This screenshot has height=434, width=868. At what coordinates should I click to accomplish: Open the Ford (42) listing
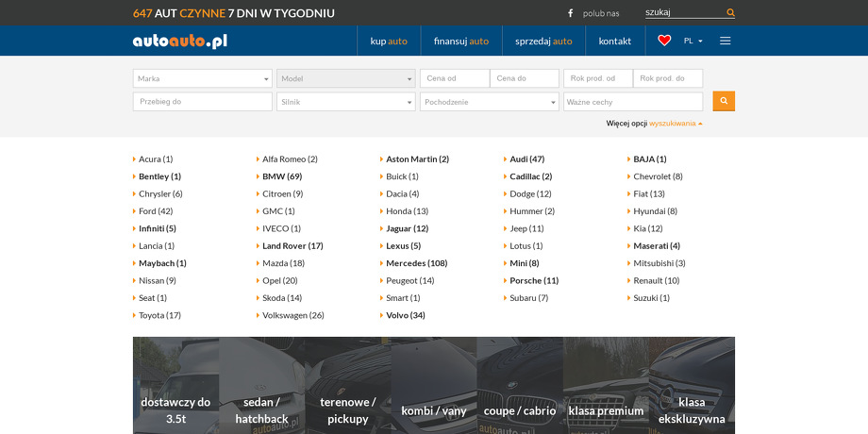click(x=156, y=211)
